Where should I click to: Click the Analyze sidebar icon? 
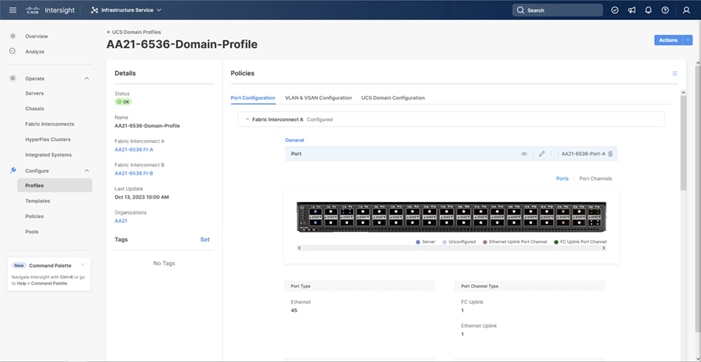coord(13,51)
